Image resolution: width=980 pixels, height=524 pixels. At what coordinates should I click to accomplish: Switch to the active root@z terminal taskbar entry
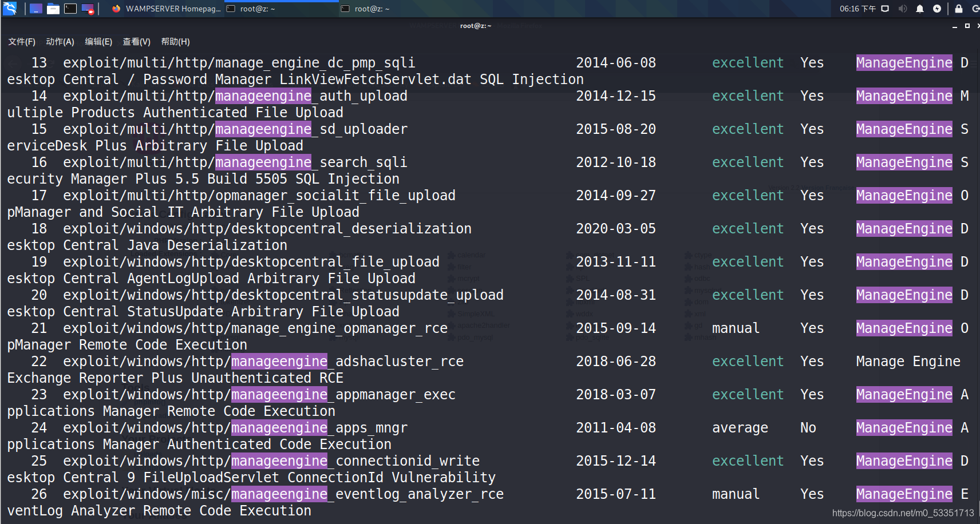tap(280, 9)
